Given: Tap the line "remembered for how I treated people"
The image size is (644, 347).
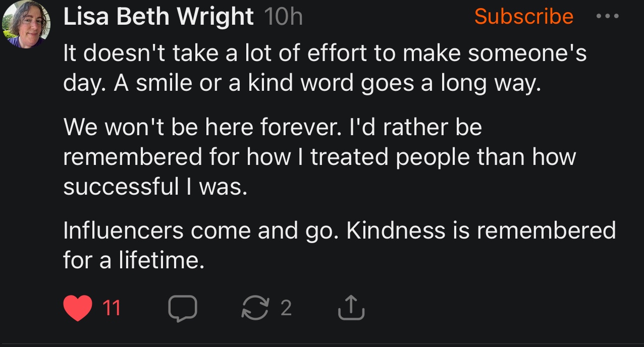Looking at the screenshot, I should 319,157.
